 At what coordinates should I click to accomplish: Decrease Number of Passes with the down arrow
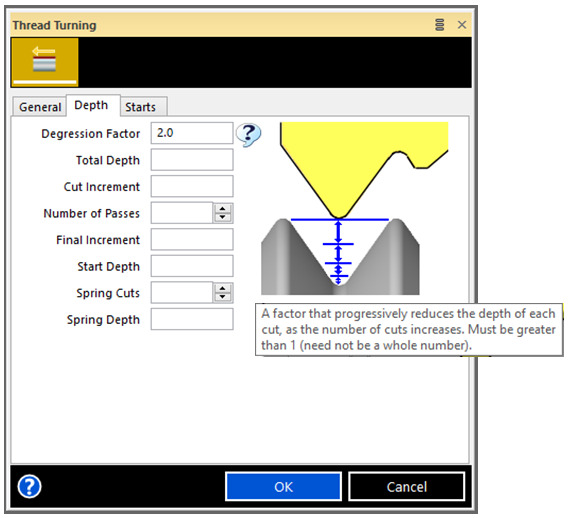[223, 217]
